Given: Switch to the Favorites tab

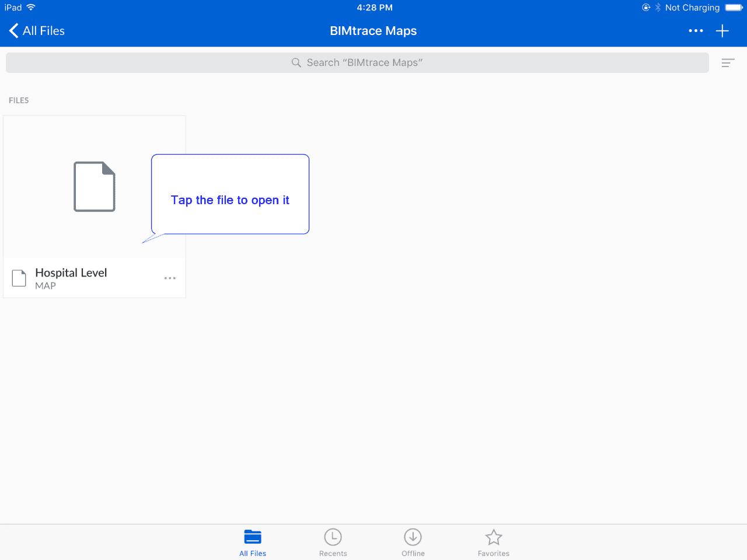Looking at the screenshot, I should click(x=494, y=543).
